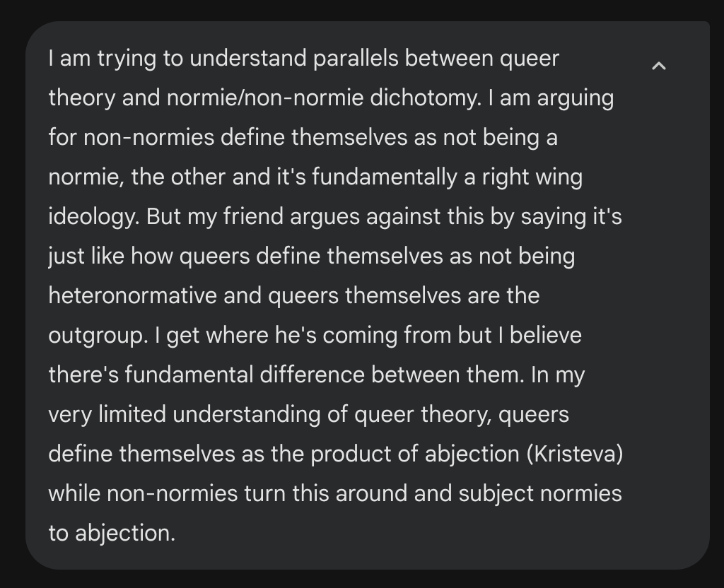
Task: Click the final words "to abjection."
Action: [x=110, y=532]
